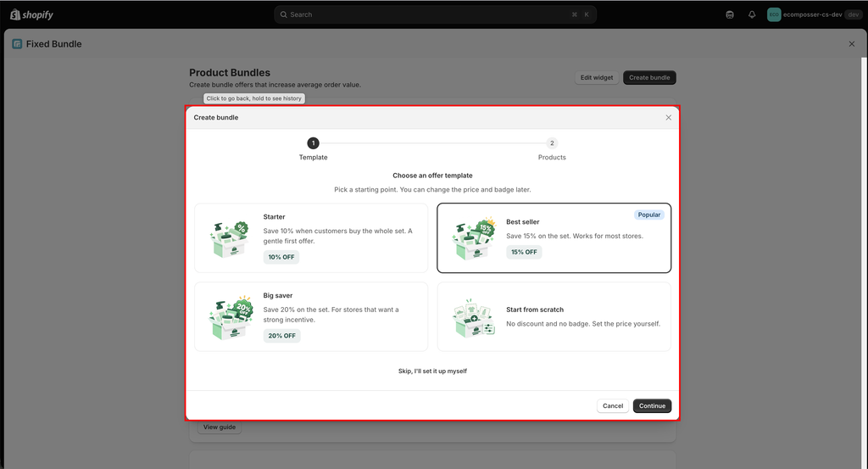The image size is (868, 469).
Task: Select the Best seller template card
Action: click(x=554, y=238)
